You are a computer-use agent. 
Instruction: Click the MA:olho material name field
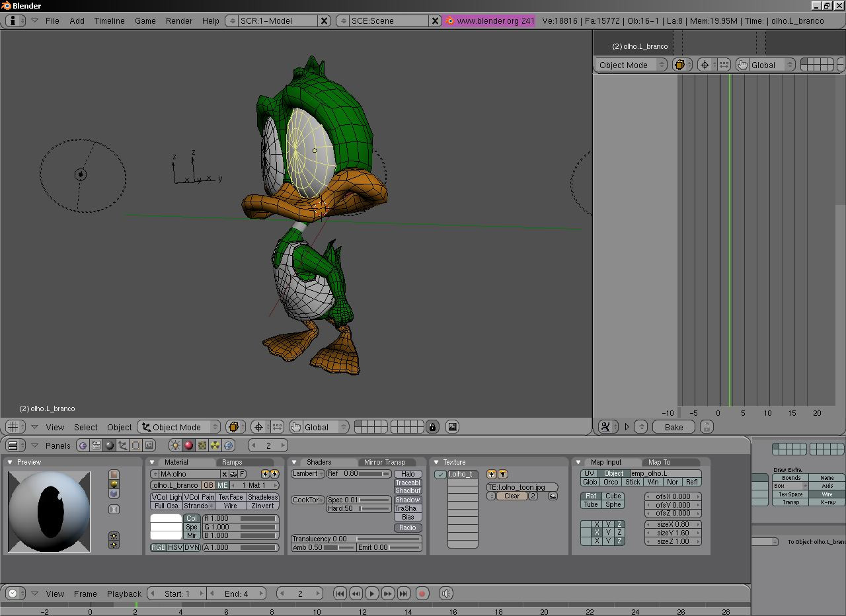tap(189, 474)
